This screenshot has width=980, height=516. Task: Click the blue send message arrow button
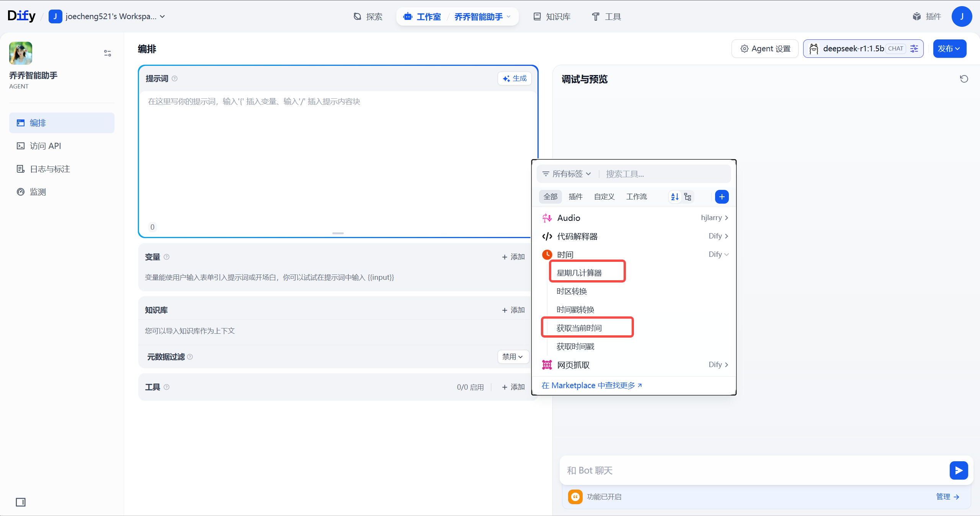click(x=958, y=470)
